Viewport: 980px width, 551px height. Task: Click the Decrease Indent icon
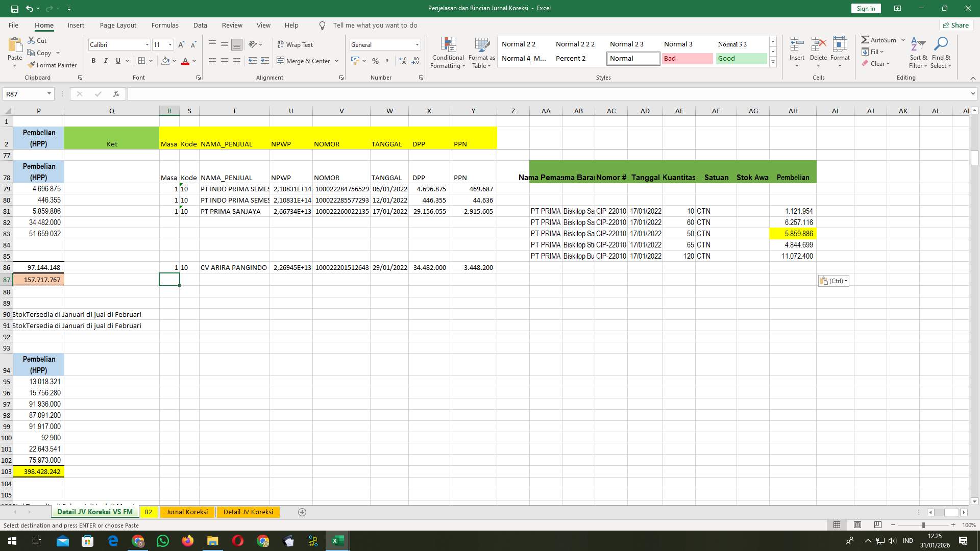coord(253,61)
